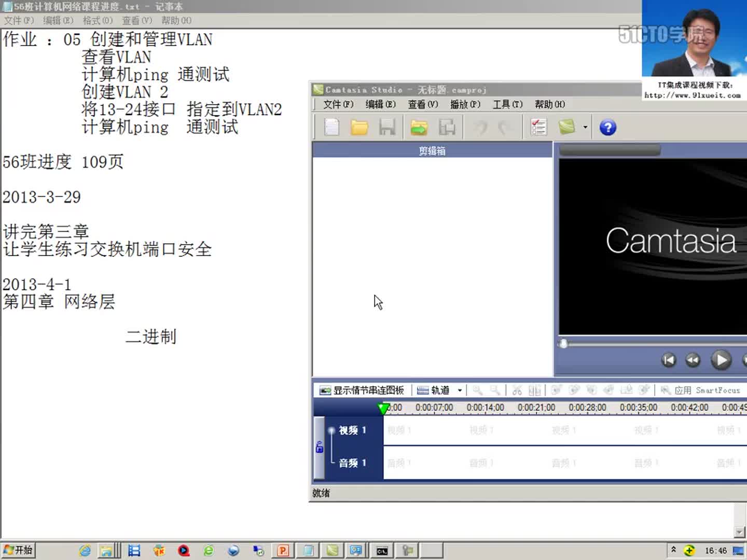The width and height of the screenshot is (747, 560).
Task: Open file explorer from taskbar quick launch
Action: click(x=106, y=551)
